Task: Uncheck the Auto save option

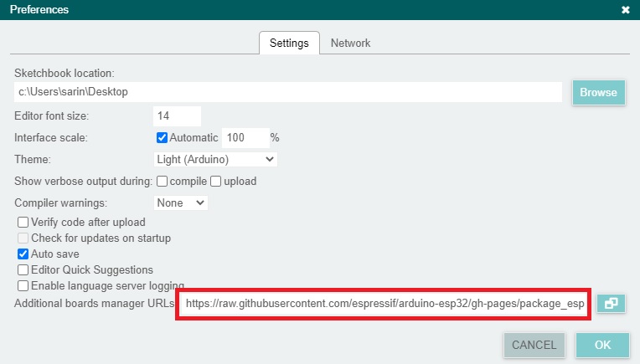Action: (23, 254)
